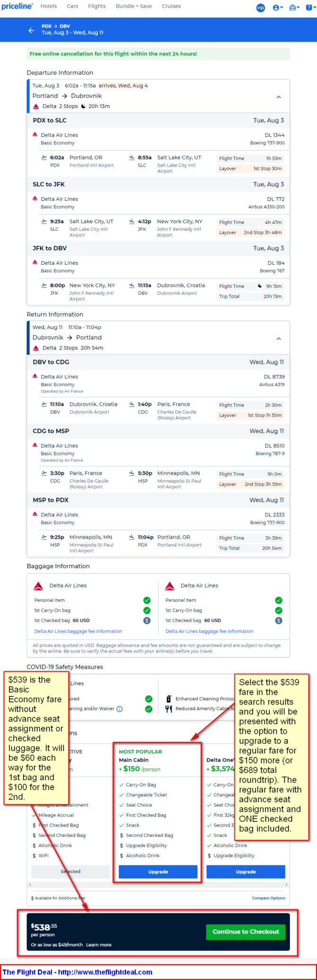This screenshot has width=317, height=980.
Task: Open Bundle + Save tab
Action: 134,6
